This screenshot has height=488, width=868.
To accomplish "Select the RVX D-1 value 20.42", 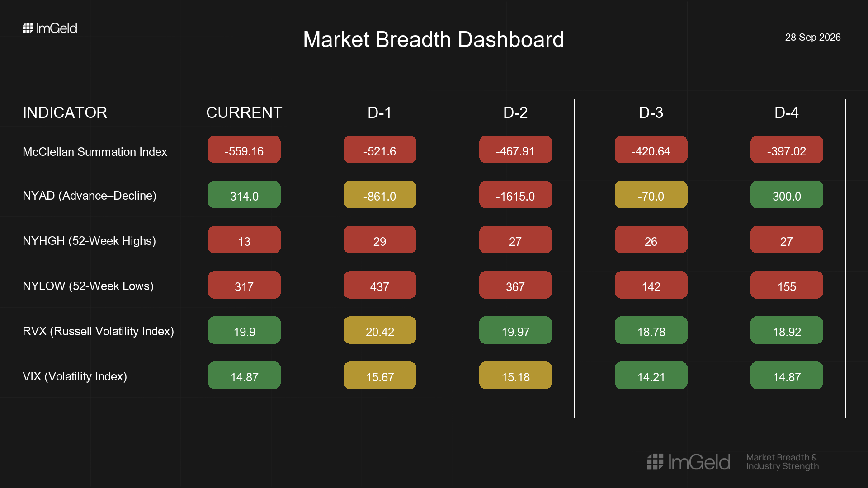I will point(380,330).
